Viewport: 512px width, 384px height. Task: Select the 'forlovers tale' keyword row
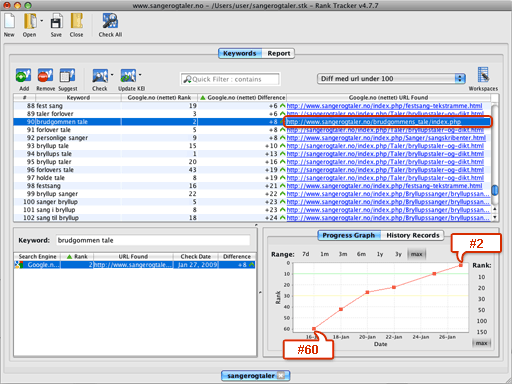pos(252,170)
